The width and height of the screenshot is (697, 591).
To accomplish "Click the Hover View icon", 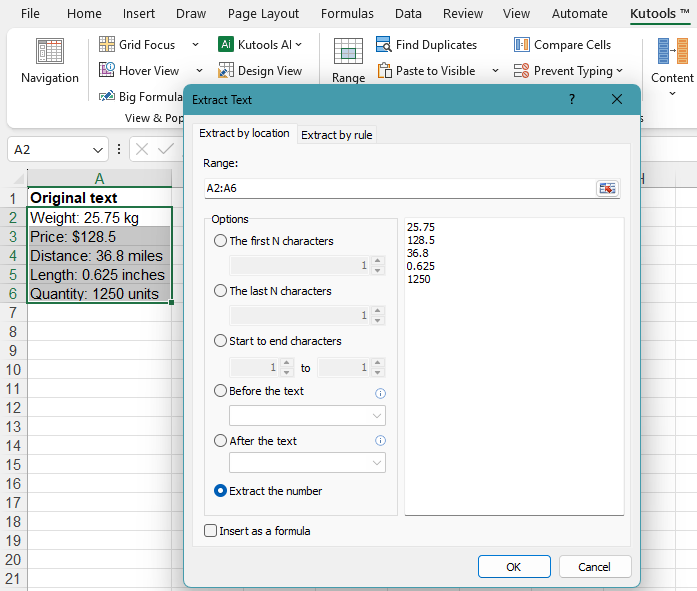I will click(x=107, y=70).
